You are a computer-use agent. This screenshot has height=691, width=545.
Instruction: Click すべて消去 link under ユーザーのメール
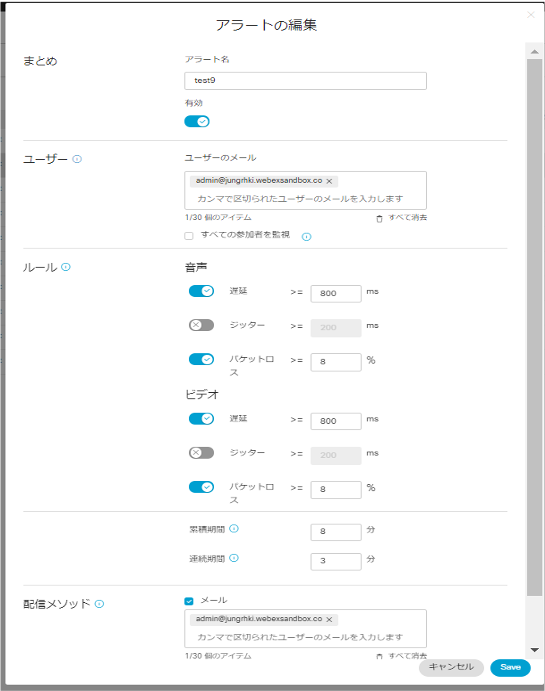coord(408,218)
